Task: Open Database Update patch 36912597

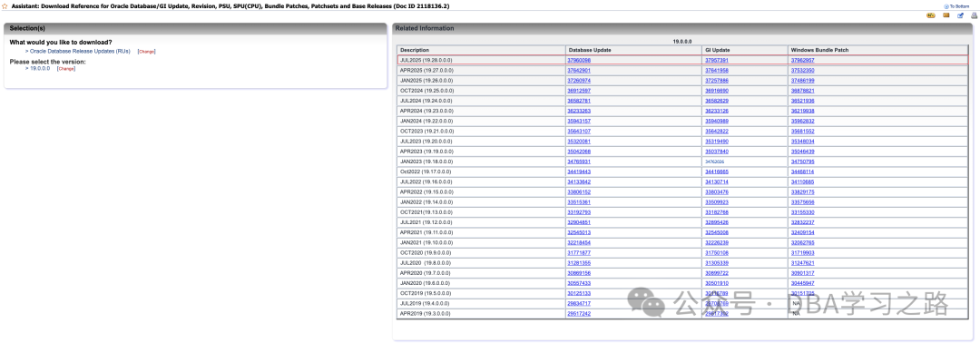Action: pyautogui.click(x=579, y=90)
